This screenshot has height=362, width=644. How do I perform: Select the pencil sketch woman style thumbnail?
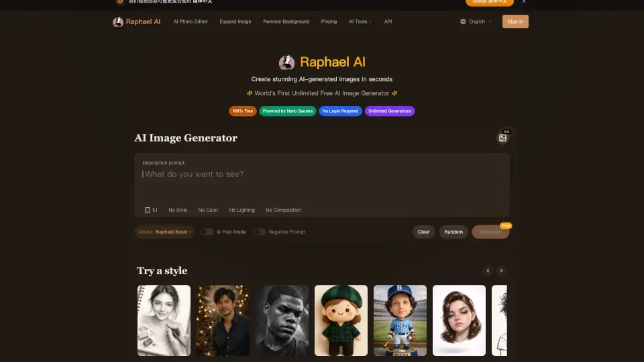tap(164, 320)
